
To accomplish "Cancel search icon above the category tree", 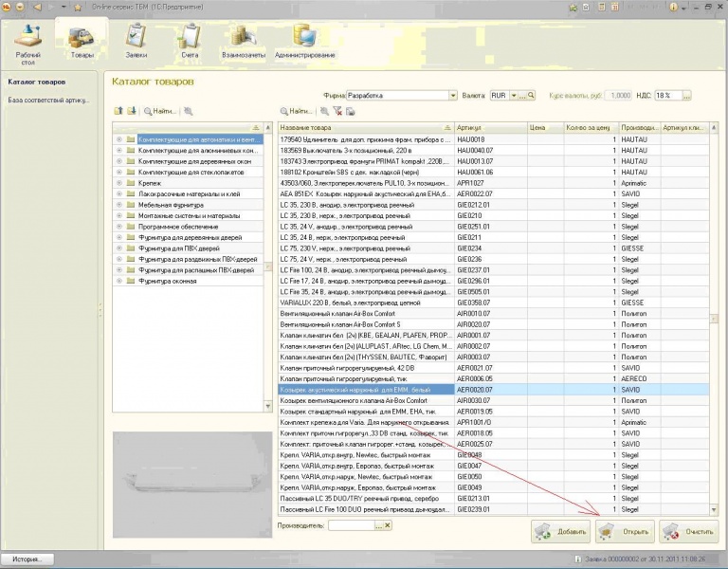I will 188,111.
